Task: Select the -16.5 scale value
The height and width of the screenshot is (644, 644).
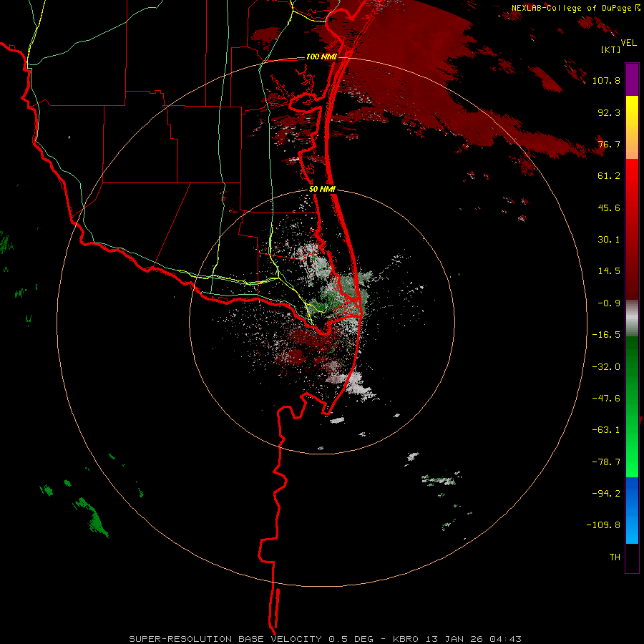Action: point(606,335)
